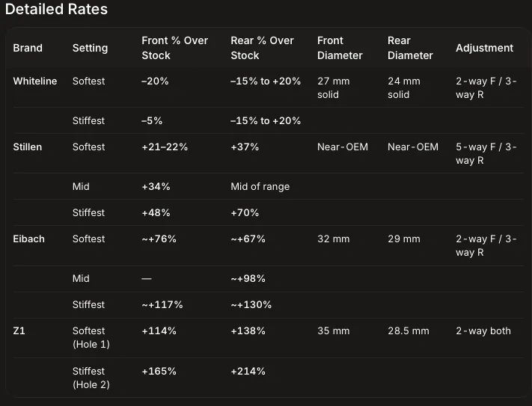Click the Rear % Over Stock header
Image resolution: width=532 pixels, height=406 pixels.
point(262,48)
